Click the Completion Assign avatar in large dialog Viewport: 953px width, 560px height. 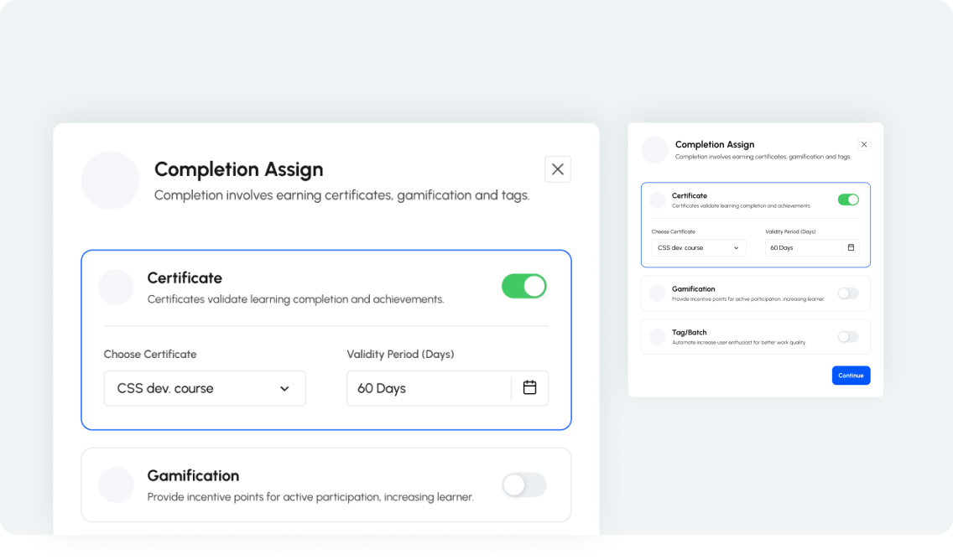click(111, 180)
